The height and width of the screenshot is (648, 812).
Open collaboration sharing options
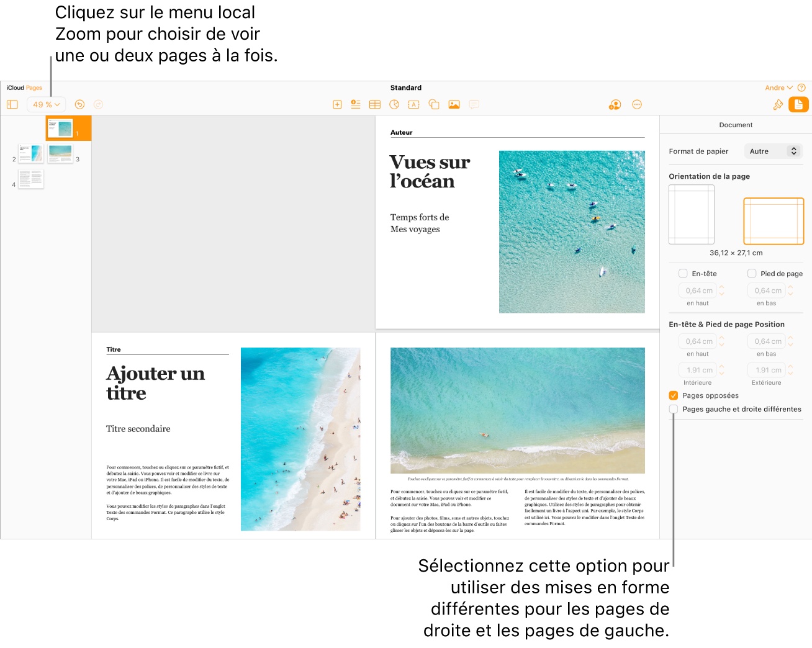615,104
